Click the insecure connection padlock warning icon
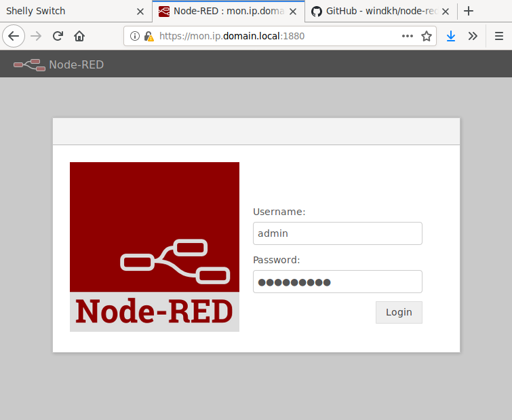Viewport: 512px width, 420px height. pyautogui.click(x=149, y=36)
